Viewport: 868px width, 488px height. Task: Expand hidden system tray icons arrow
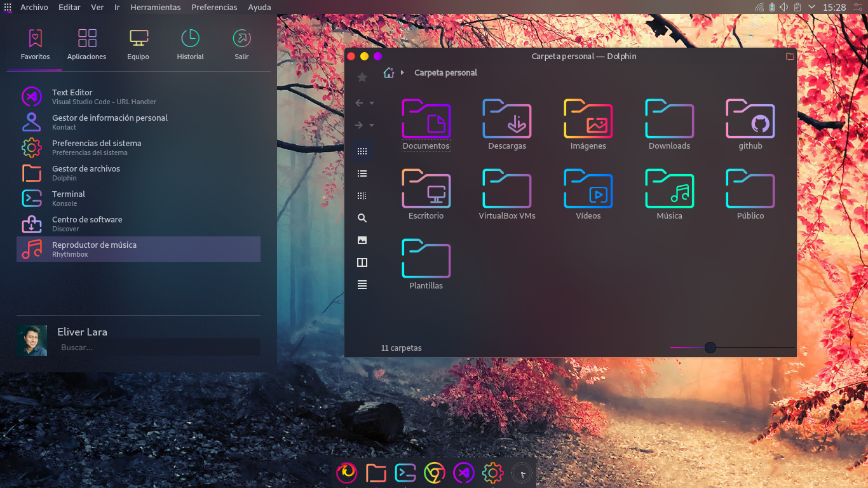click(811, 7)
